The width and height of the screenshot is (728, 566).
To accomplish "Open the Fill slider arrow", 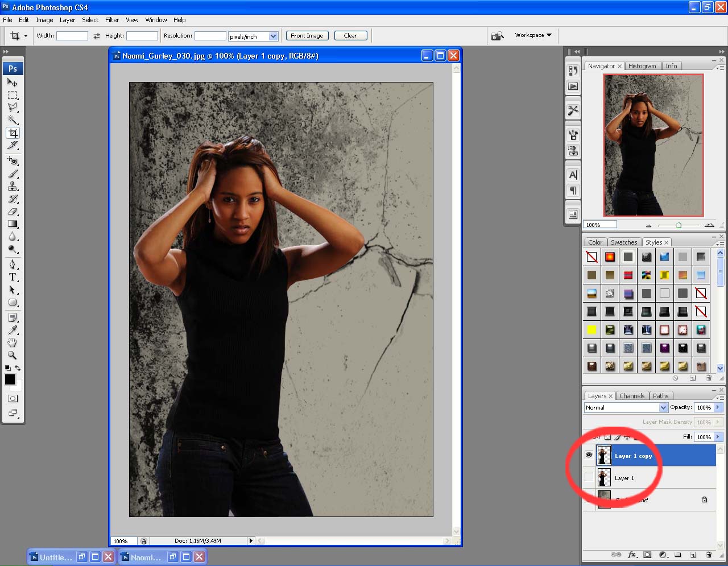I will click(718, 437).
